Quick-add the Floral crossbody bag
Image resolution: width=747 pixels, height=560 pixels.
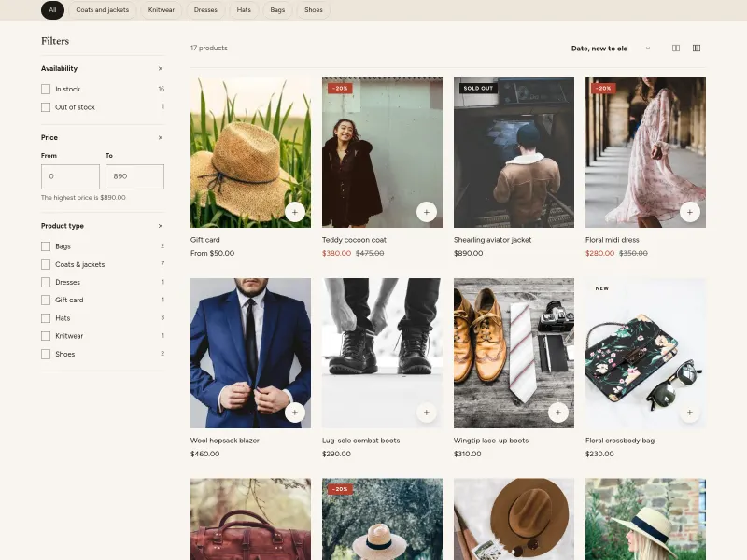689,413
